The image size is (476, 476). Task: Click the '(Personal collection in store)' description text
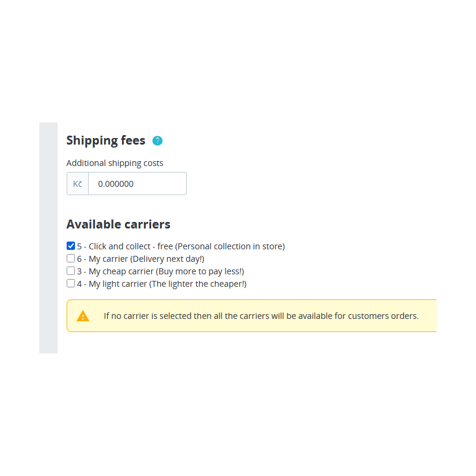click(230, 246)
